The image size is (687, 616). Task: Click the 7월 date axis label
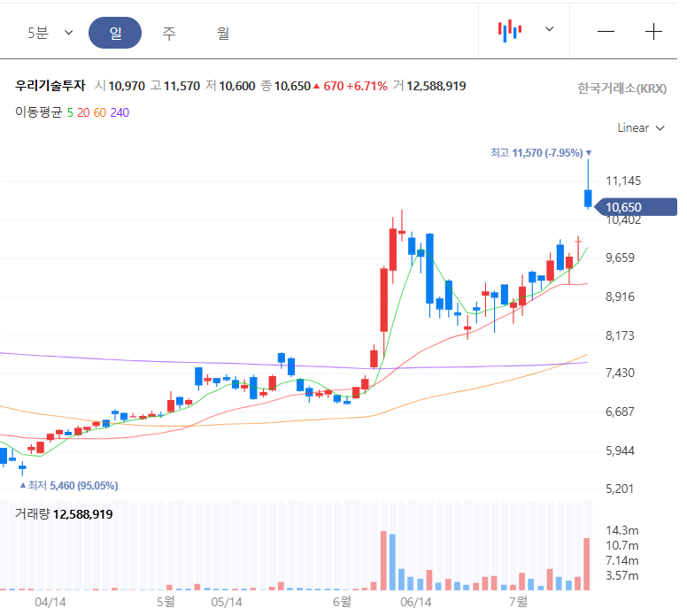tap(518, 602)
